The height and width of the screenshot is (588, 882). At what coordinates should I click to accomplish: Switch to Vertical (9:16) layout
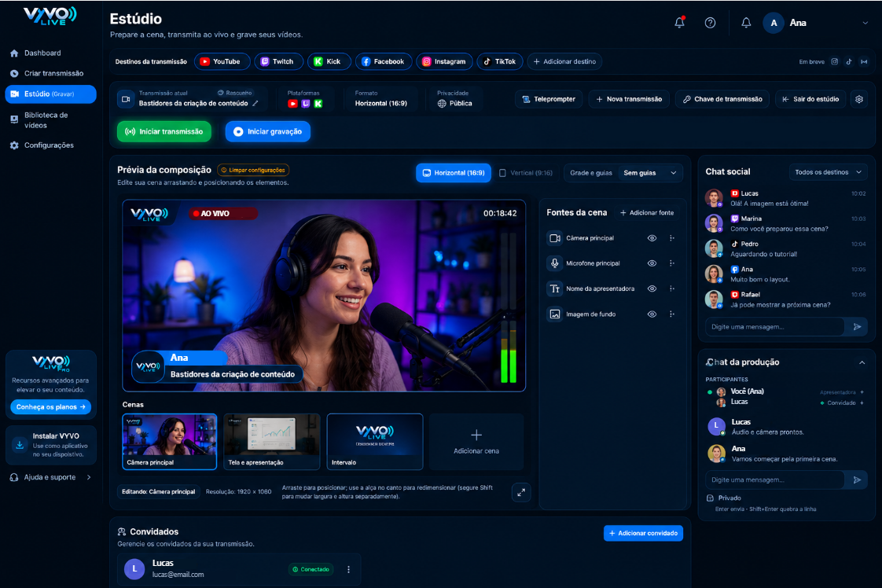point(526,173)
